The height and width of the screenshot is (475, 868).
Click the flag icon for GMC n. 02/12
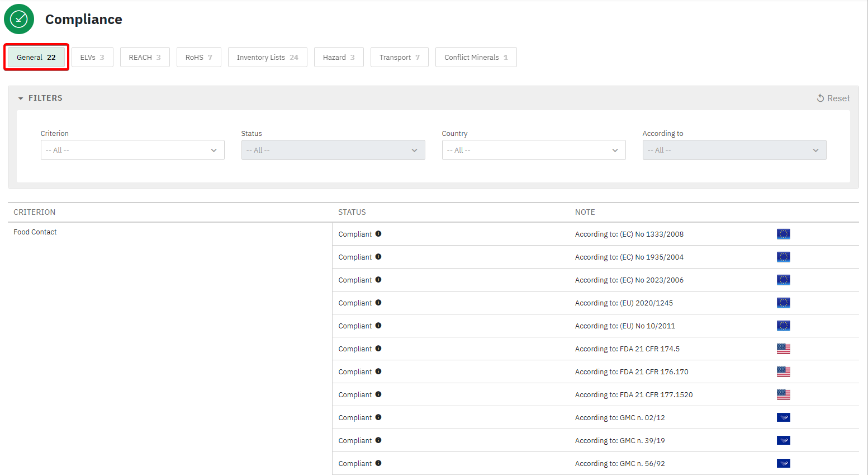(x=783, y=417)
